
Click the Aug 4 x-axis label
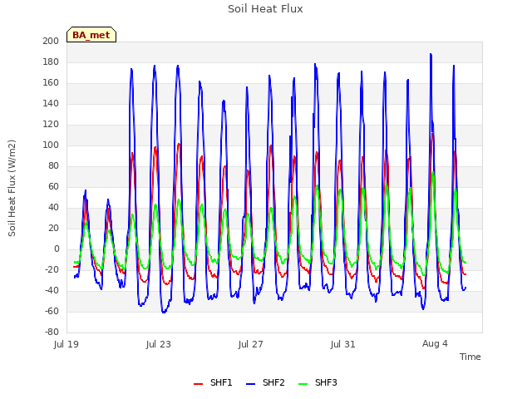(x=435, y=343)
